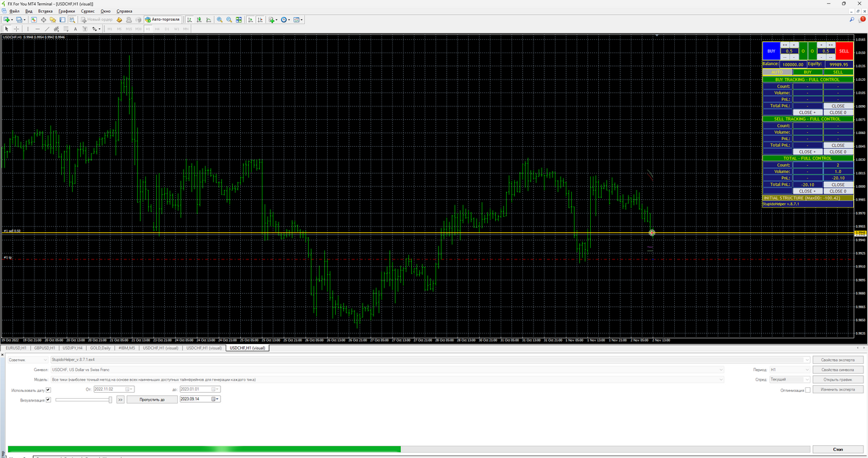Click CLOSE + in BUY TRACKING section

(807, 112)
